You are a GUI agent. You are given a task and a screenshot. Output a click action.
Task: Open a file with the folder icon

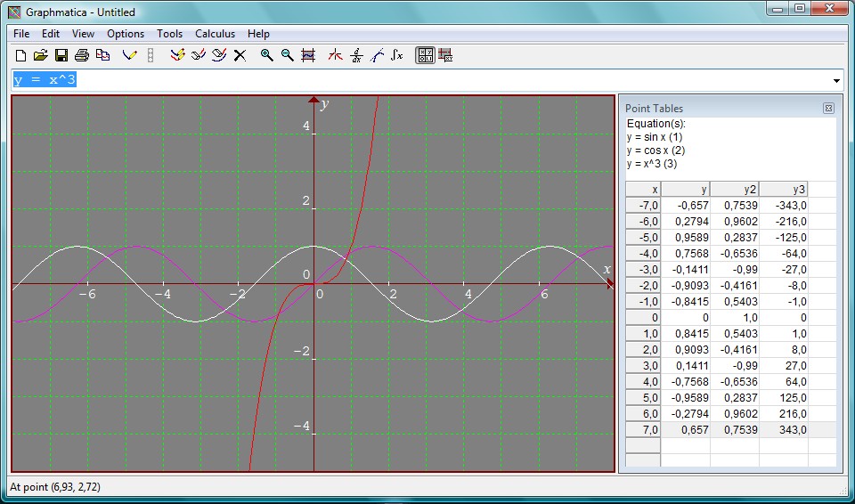point(41,55)
